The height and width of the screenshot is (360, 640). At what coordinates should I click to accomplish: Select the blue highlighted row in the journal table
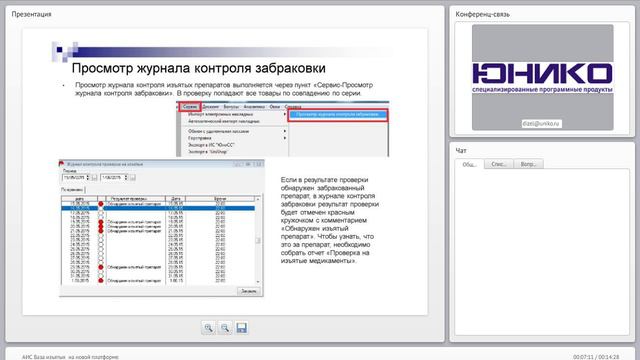(x=158, y=208)
